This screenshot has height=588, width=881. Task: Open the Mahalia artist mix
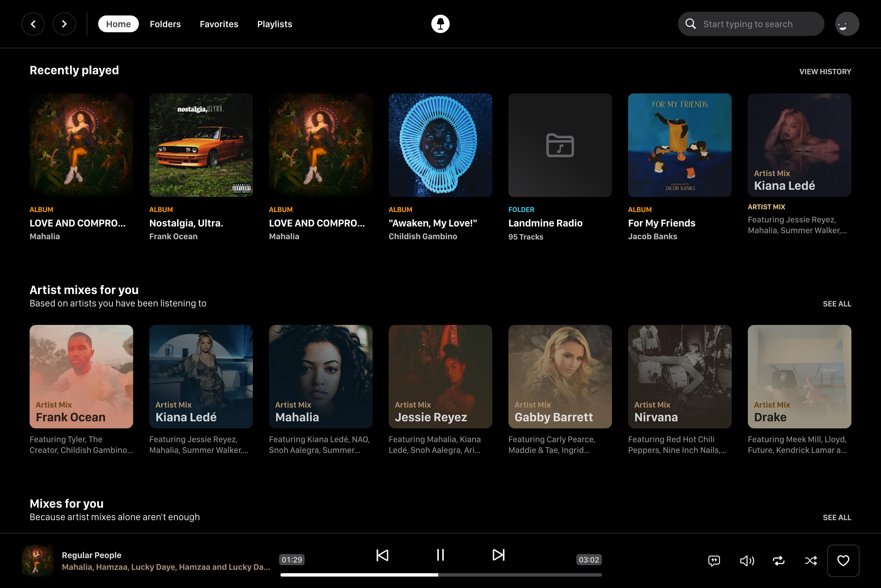[x=320, y=377]
